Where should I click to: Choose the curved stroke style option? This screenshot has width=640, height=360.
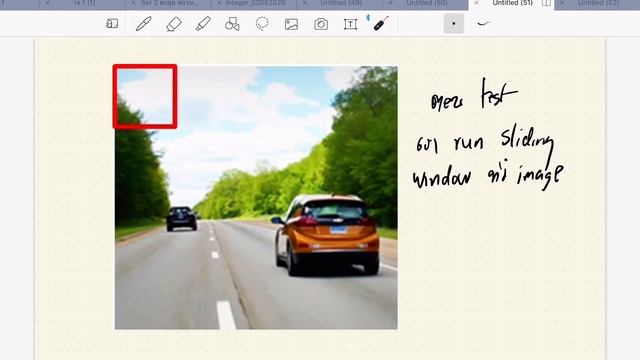483,24
